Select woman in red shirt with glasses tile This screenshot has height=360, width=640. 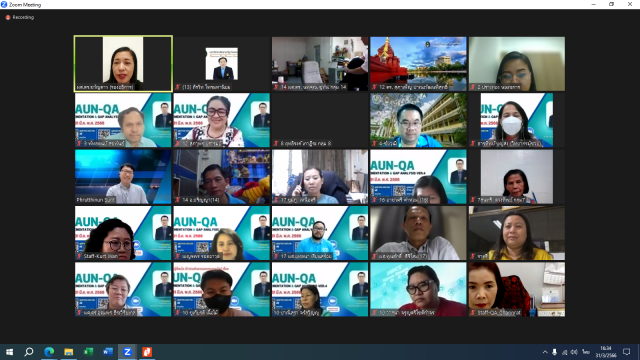click(x=418, y=289)
